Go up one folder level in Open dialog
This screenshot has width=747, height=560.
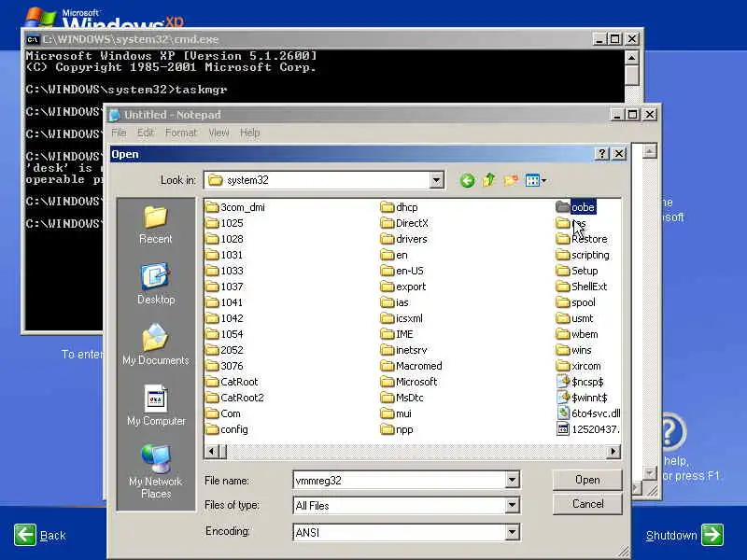(x=488, y=180)
